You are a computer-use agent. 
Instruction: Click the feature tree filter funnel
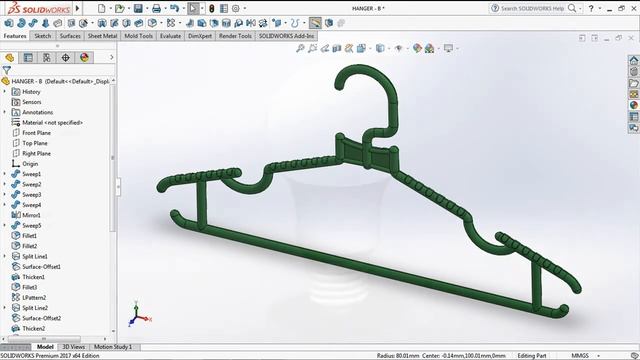click(7, 70)
